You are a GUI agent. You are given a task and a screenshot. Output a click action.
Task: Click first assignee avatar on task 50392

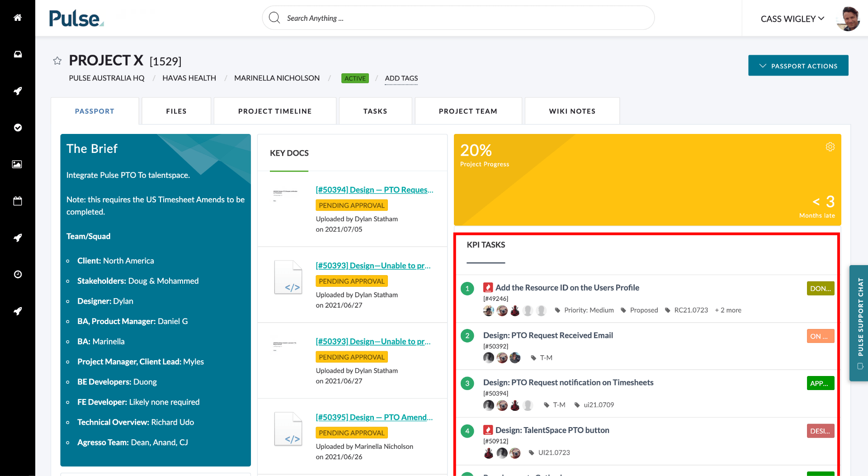pyautogui.click(x=489, y=358)
